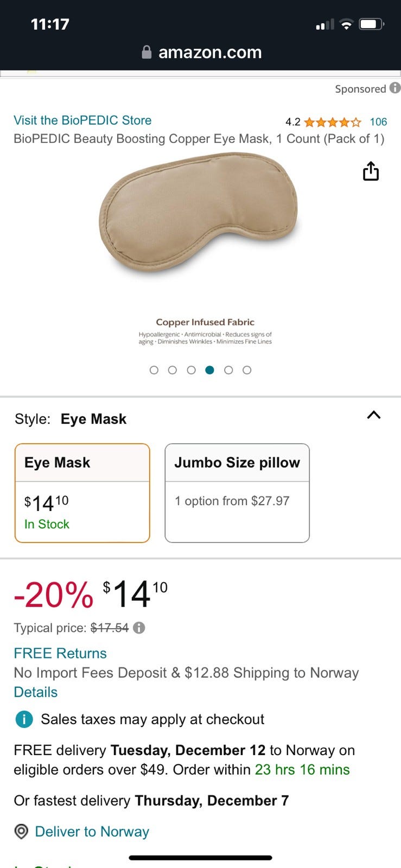Viewport: 401px width, 868px height.
Task: Select the Eye Mask style option
Action: pyautogui.click(x=82, y=493)
